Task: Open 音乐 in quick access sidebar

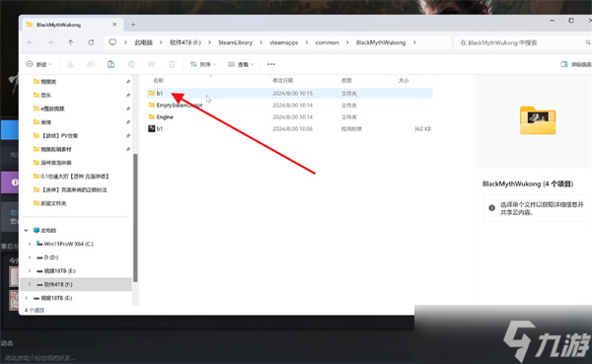Action: 45,95
